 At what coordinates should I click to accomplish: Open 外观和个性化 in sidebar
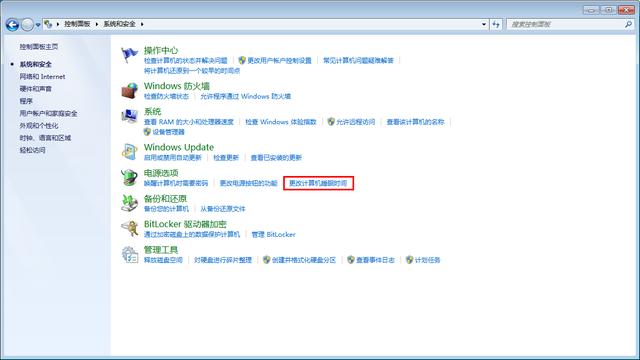coord(39,125)
